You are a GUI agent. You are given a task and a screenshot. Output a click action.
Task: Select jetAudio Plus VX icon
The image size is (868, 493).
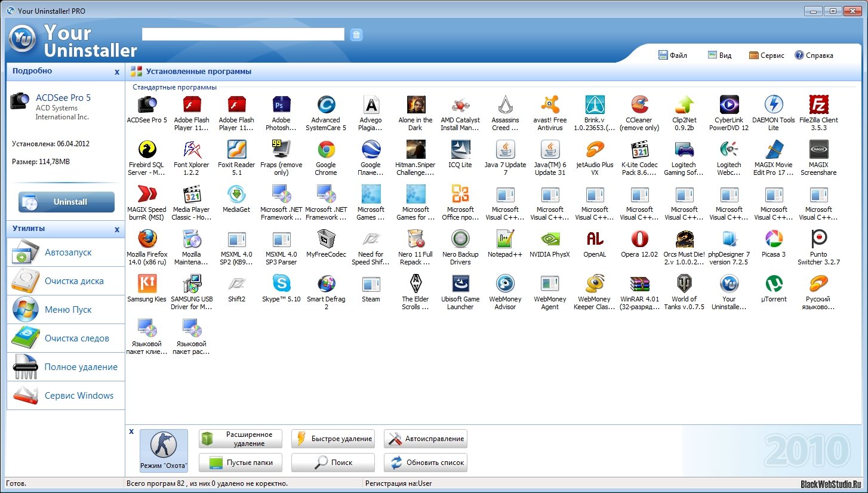coord(595,149)
